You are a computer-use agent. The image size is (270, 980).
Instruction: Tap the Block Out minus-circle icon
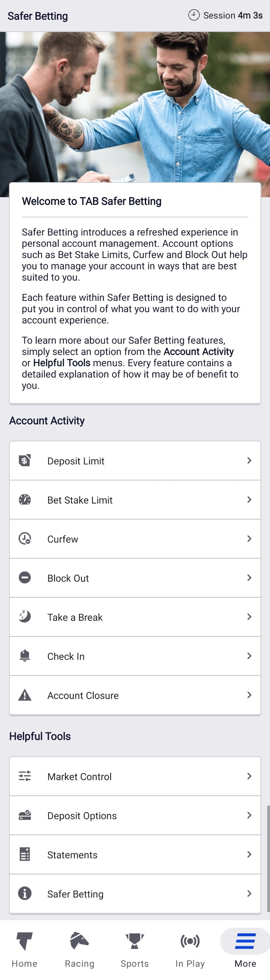25,577
